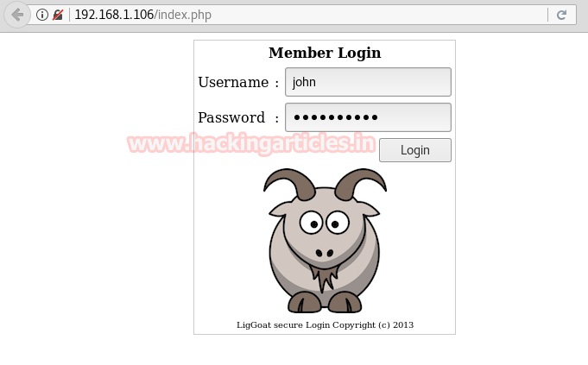
Task: Submit the form with Login button
Action: [414, 150]
